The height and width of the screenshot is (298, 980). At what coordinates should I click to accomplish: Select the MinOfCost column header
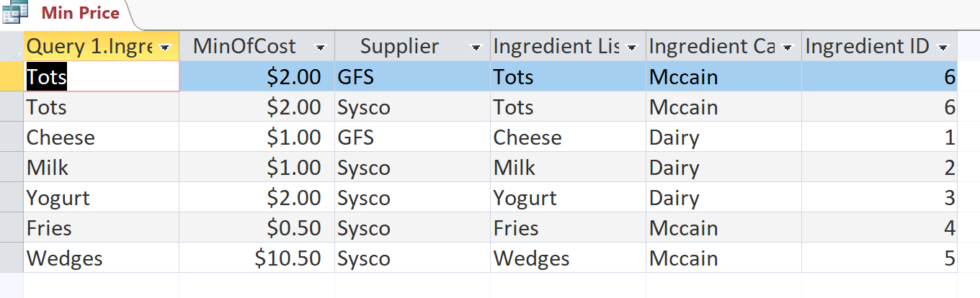click(244, 47)
